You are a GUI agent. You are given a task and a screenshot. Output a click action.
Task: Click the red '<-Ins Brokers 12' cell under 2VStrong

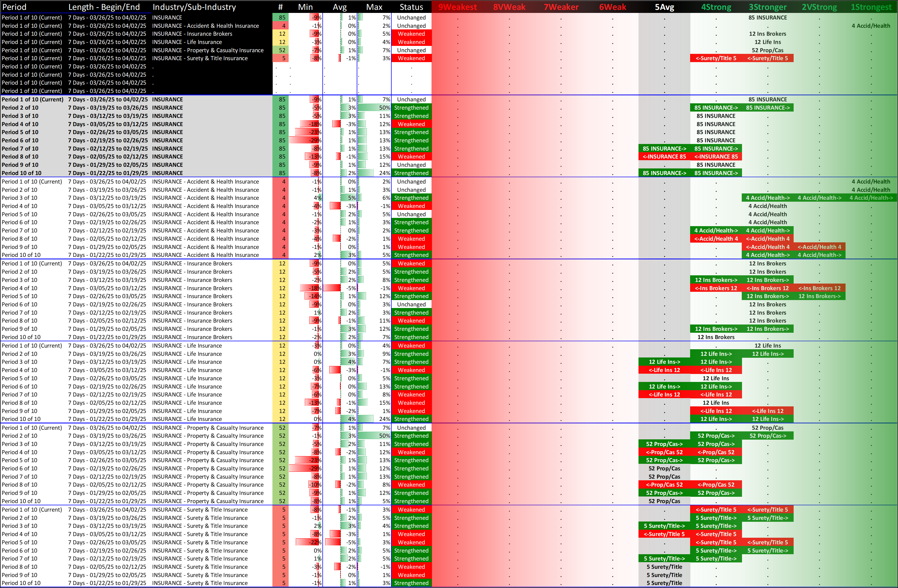pos(819,288)
